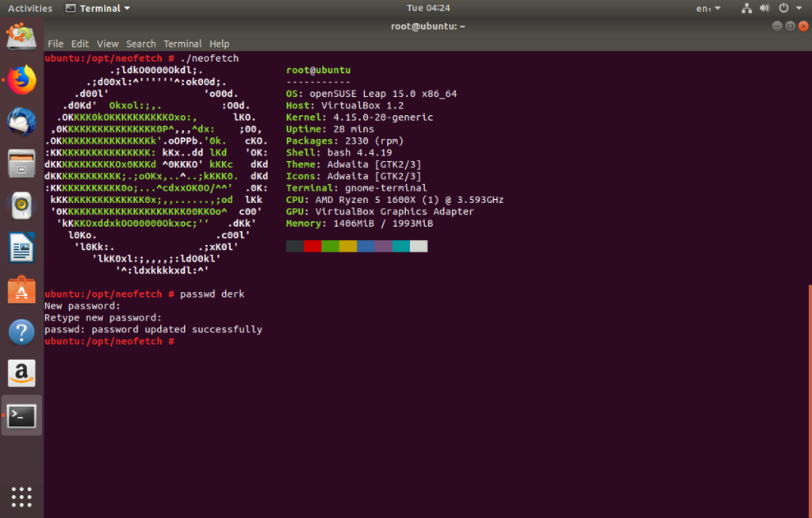This screenshot has width=812, height=518.
Task: Open LibreOffice Writer from the dock
Action: [21, 247]
